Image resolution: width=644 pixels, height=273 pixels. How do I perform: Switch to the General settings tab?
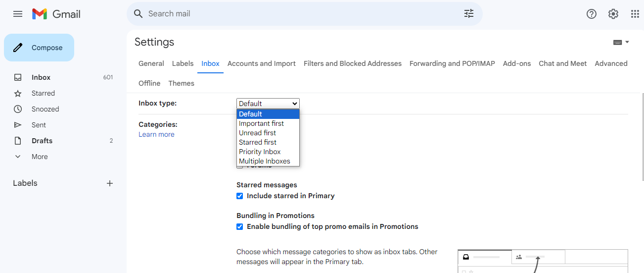151,63
